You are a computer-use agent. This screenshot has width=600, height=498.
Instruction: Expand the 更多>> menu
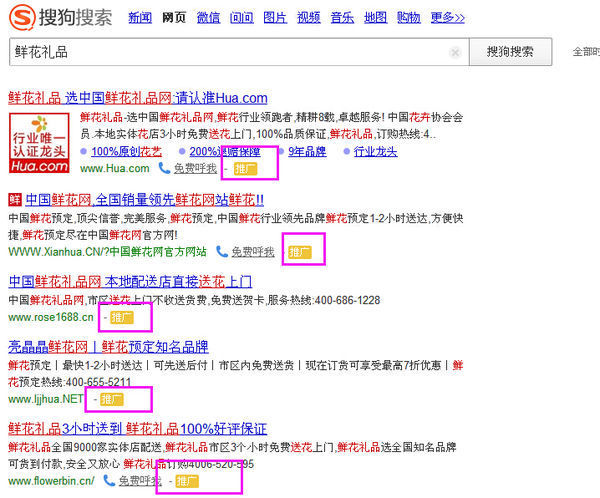448,18
